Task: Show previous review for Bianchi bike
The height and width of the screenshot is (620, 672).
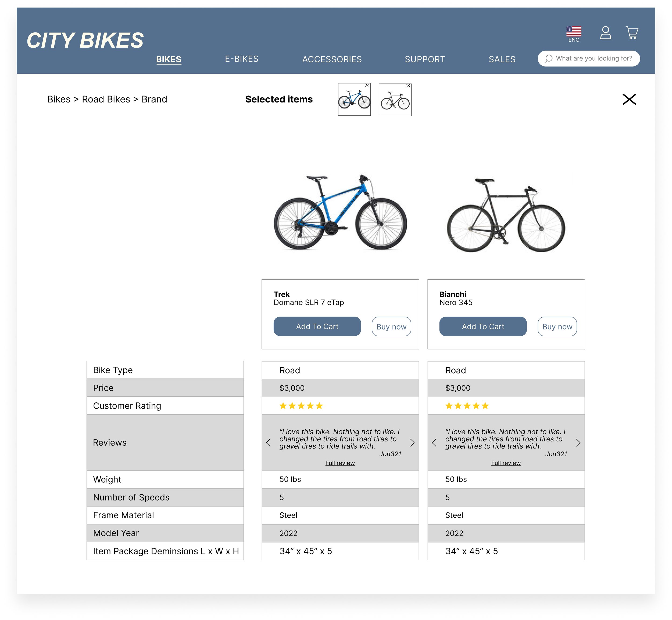Action: click(434, 442)
